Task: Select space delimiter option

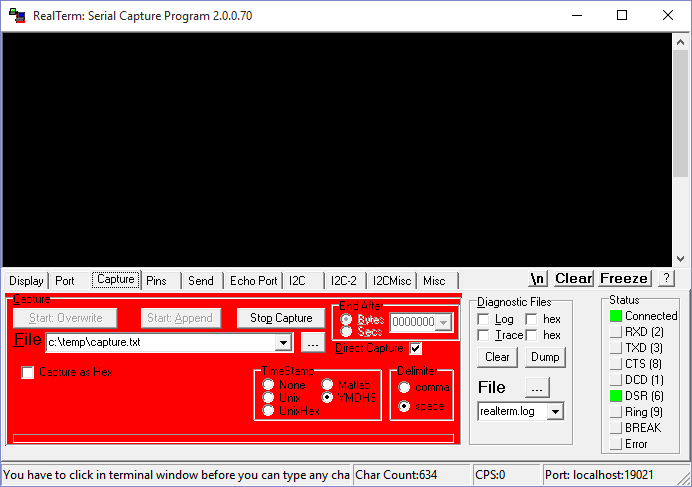Action: click(x=404, y=406)
